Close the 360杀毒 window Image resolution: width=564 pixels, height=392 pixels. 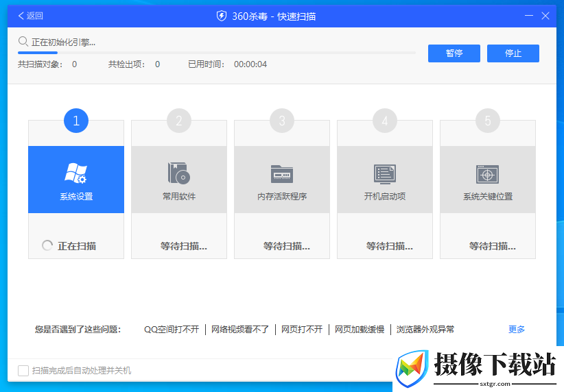pos(545,16)
